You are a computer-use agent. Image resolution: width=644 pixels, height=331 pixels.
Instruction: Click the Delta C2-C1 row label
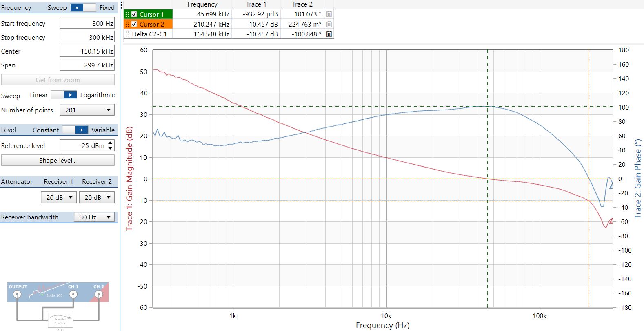coord(149,34)
